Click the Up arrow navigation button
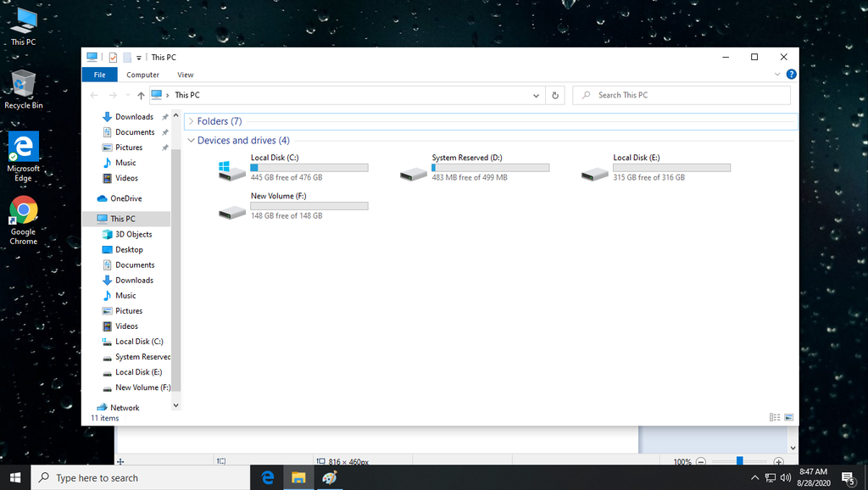868x490 pixels. 141,96
